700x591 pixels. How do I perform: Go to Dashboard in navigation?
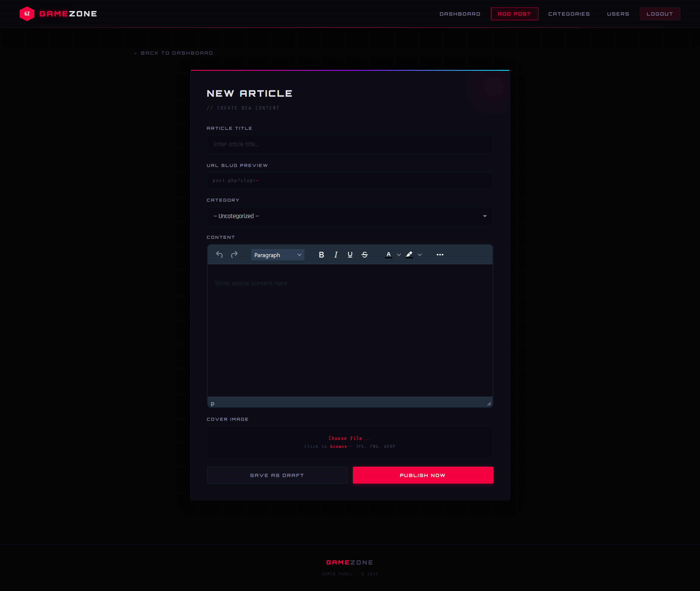[460, 14]
